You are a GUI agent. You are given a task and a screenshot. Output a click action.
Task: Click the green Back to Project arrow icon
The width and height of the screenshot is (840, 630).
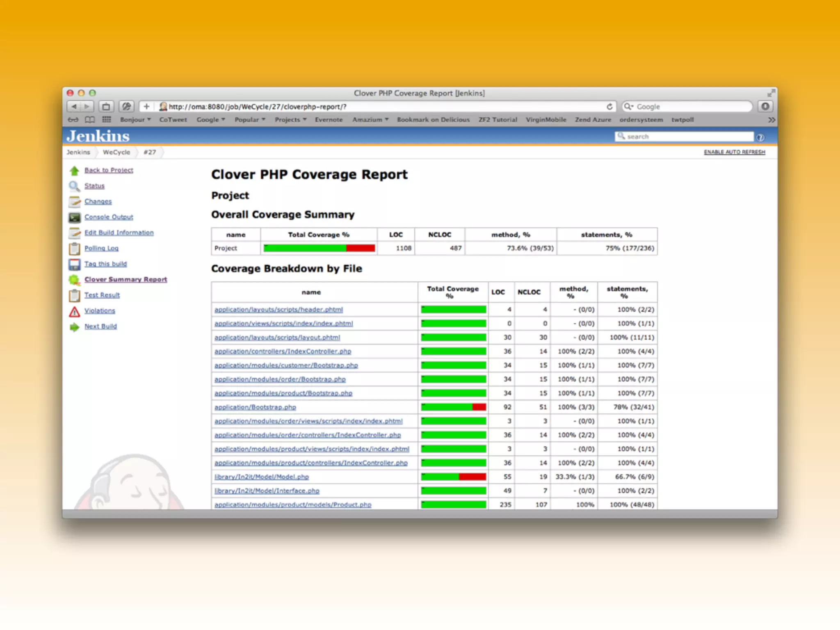pos(74,171)
